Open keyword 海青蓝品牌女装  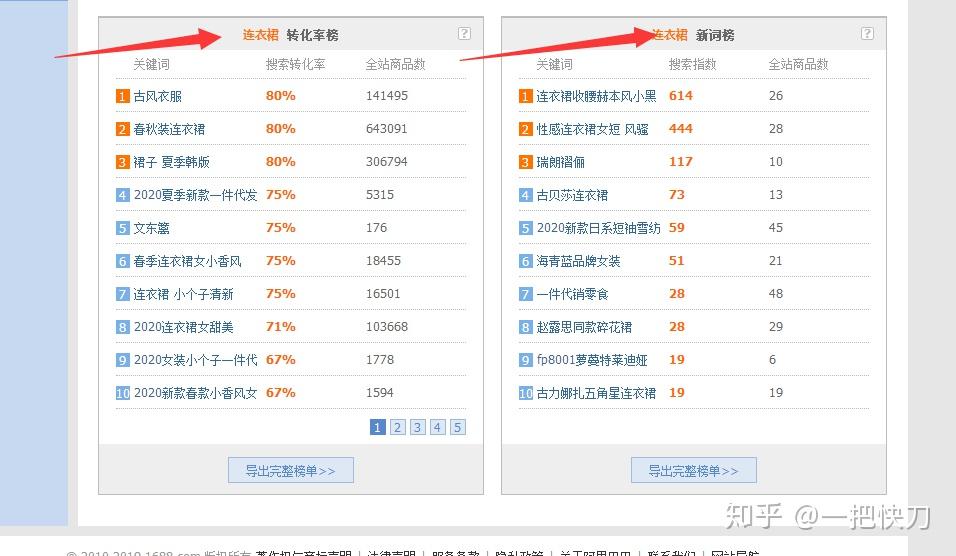578,261
